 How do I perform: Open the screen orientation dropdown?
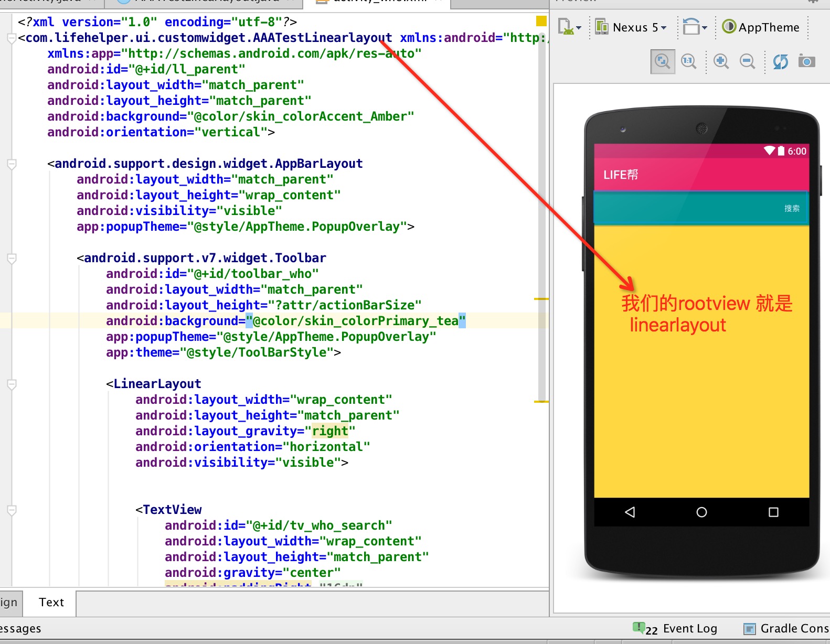click(x=695, y=27)
